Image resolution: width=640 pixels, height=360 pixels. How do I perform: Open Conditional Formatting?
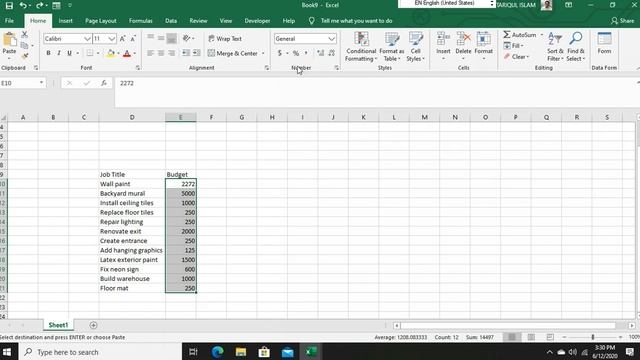pos(361,47)
